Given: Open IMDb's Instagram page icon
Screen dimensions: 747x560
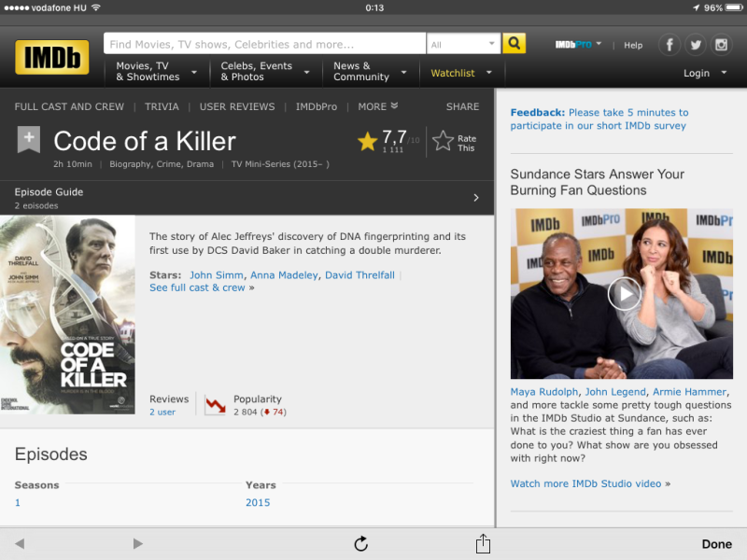Looking at the screenshot, I should pyautogui.click(x=721, y=45).
